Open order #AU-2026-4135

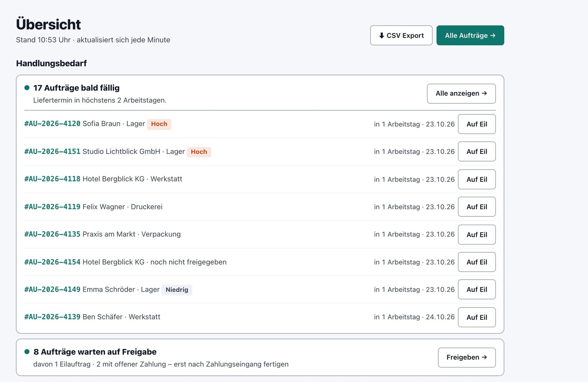[52, 234]
